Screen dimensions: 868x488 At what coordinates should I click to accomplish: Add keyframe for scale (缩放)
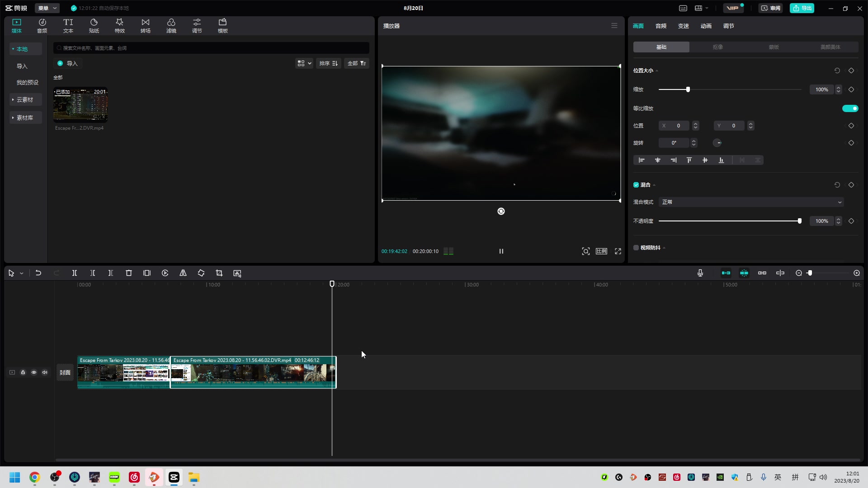(851, 89)
